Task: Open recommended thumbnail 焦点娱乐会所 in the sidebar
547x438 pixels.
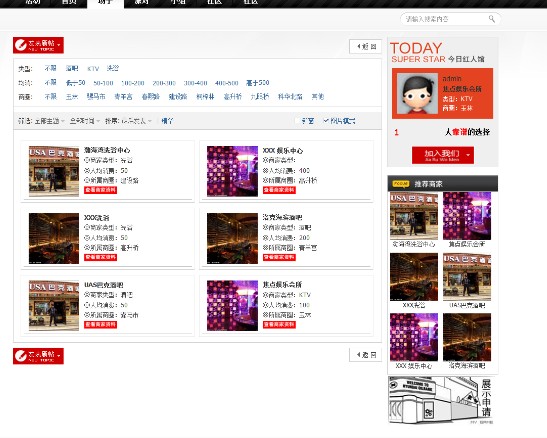Action: 467,216
